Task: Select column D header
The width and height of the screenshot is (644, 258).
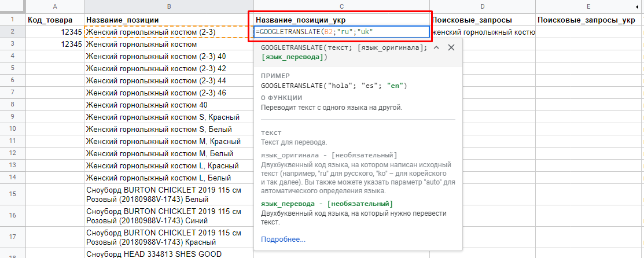Action: pos(483,7)
